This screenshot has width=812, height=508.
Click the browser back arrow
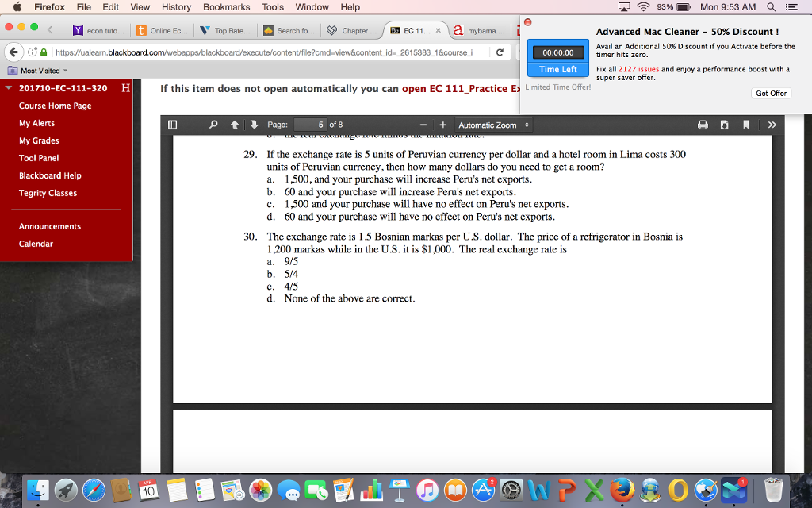click(x=14, y=52)
